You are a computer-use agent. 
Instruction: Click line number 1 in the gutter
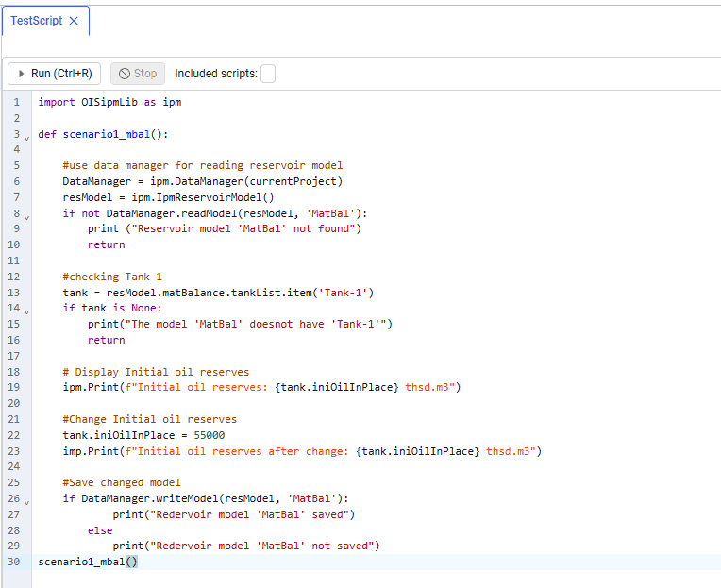click(x=17, y=102)
